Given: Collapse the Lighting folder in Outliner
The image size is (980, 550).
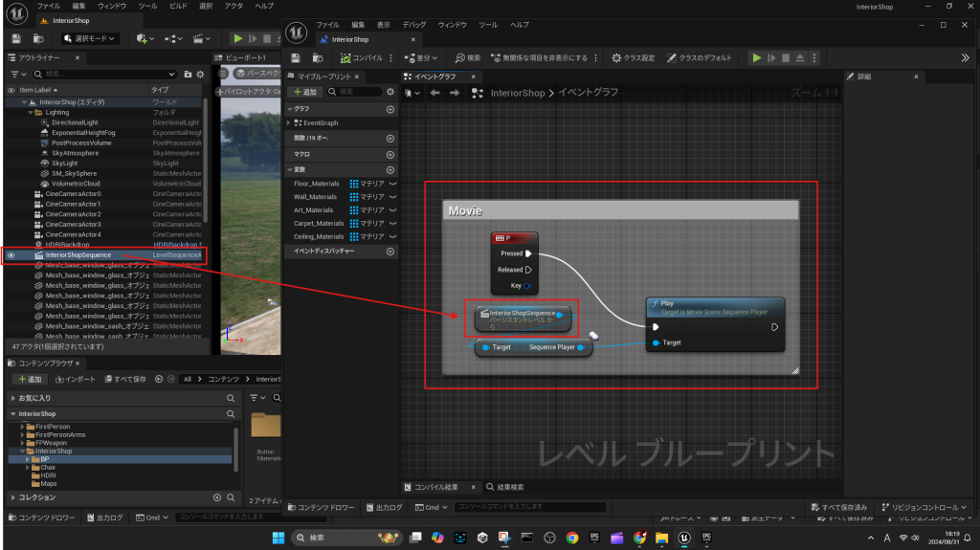Looking at the screenshot, I should pos(28,112).
